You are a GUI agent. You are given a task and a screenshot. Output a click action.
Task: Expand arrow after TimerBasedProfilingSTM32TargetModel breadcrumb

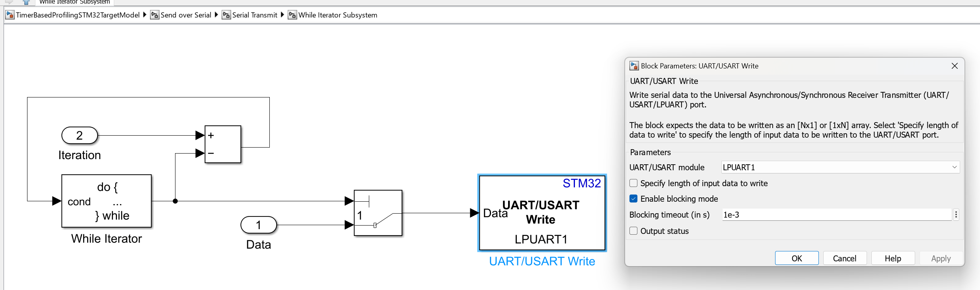[145, 15]
